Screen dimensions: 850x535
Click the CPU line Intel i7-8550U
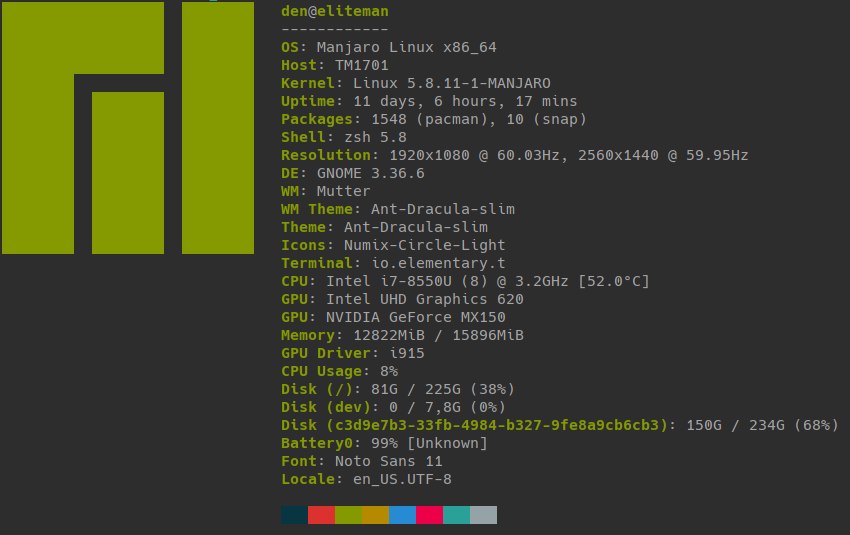tap(465, 281)
